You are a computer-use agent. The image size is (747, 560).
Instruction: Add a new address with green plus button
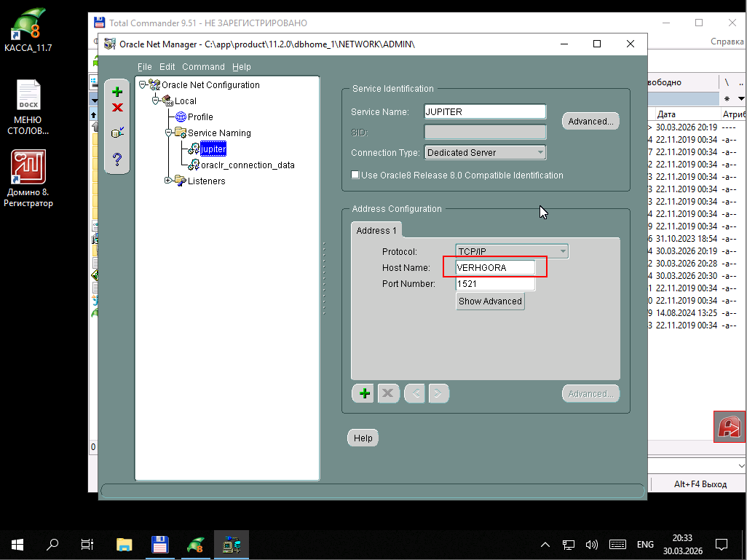[x=364, y=394]
